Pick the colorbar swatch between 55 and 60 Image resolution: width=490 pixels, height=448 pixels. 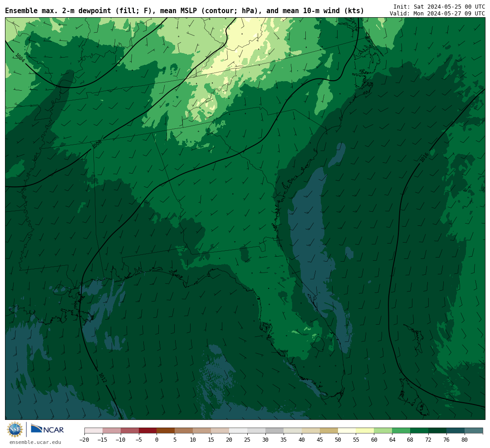(365, 431)
